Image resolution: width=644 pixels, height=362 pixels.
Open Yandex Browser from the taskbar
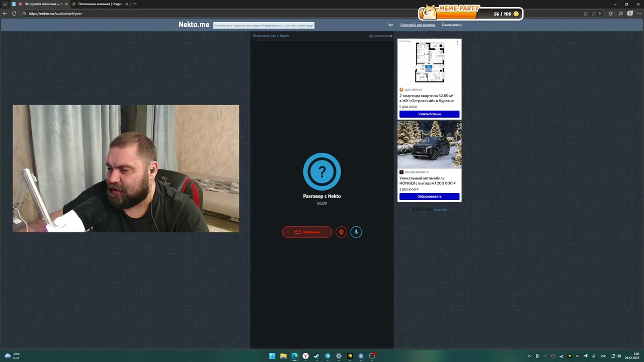[305, 356]
